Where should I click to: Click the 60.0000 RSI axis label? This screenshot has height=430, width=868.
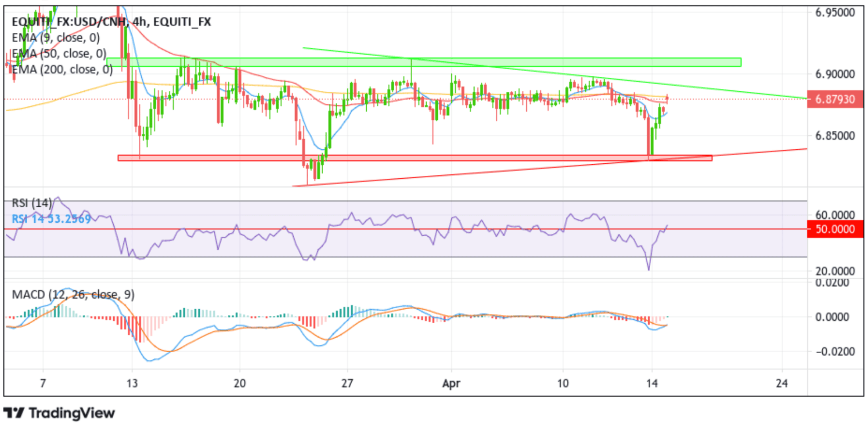(835, 215)
